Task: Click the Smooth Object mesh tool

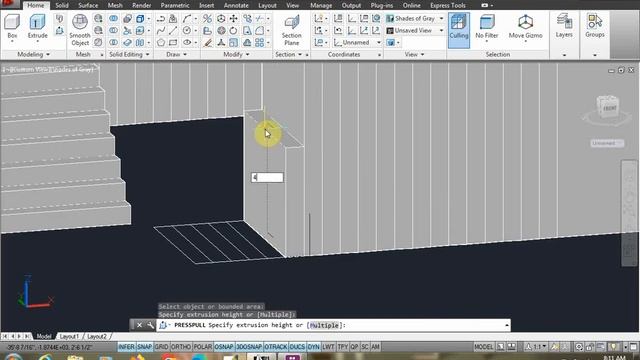Action: tap(80, 30)
